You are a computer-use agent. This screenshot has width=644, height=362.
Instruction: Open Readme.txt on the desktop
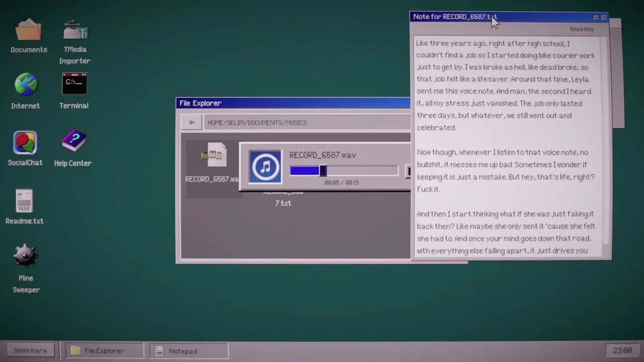(24, 207)
